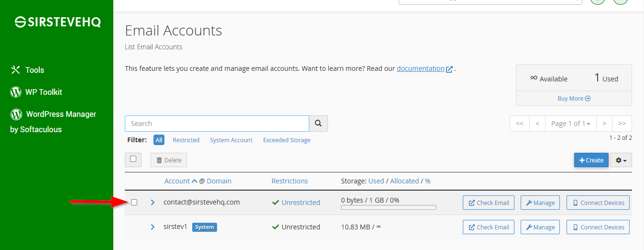Viewport: 644px width, 250px height.
Task: Click the Tools wrench icon in sidebar
Action: pos(15,70)
